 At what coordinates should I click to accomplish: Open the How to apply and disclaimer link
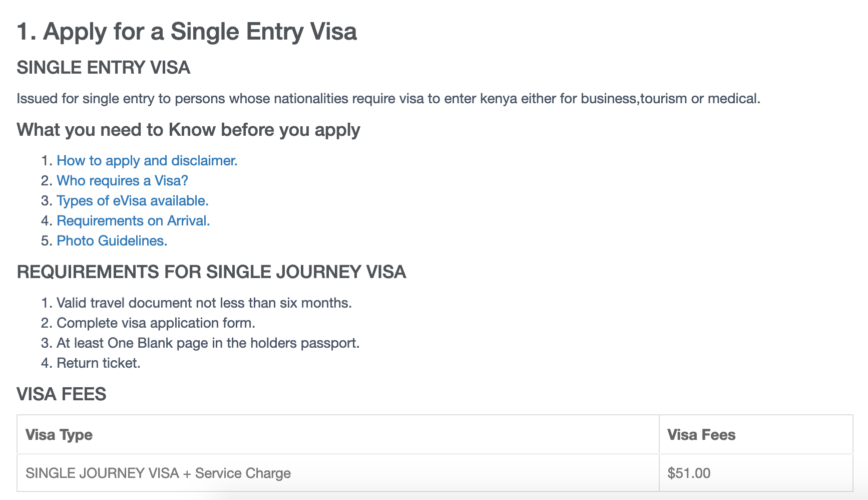147,161
